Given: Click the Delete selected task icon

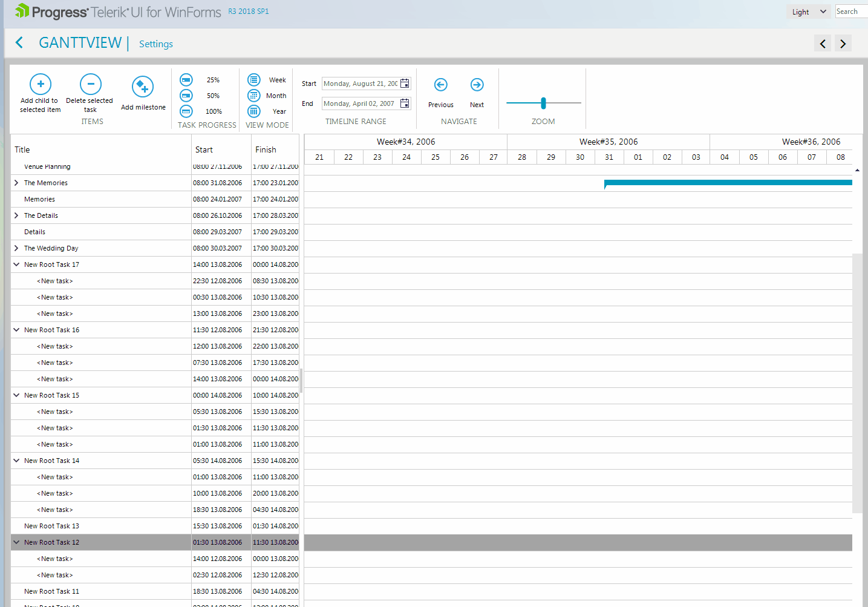Looking at the screenshot, I should coord(90,84).
